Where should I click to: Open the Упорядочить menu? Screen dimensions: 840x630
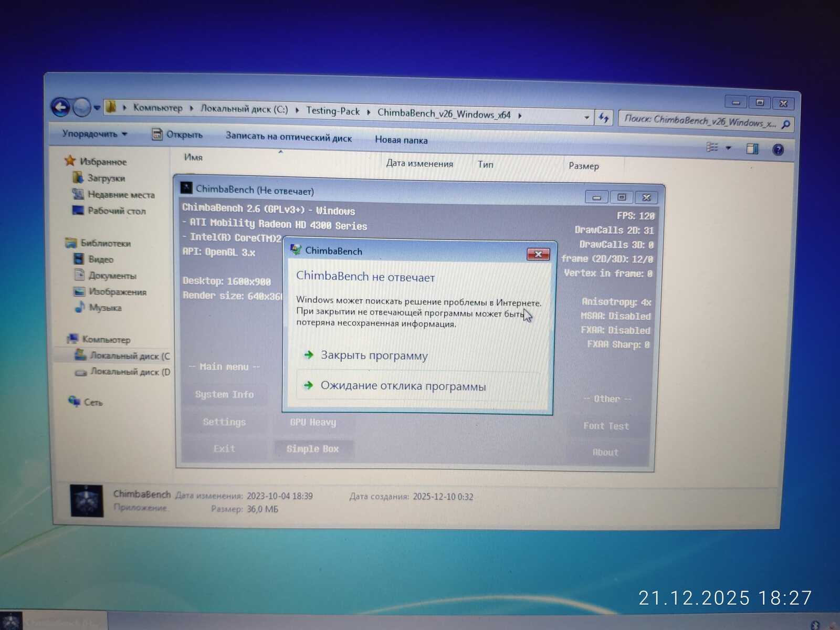point(94,134)
